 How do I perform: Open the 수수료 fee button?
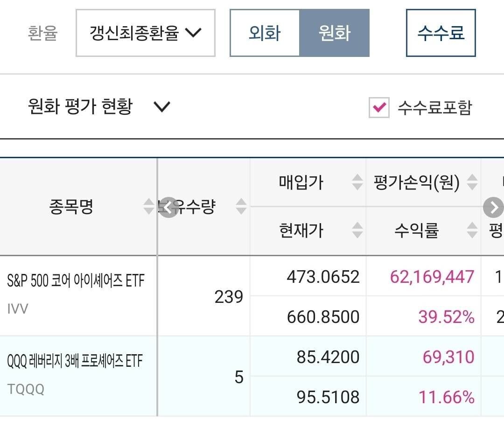pos(440,33)
